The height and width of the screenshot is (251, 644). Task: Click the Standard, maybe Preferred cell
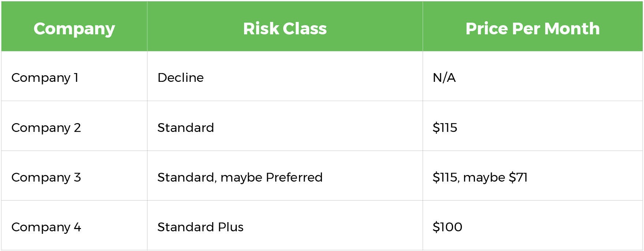pyautogui.click(x=285, y=176)
